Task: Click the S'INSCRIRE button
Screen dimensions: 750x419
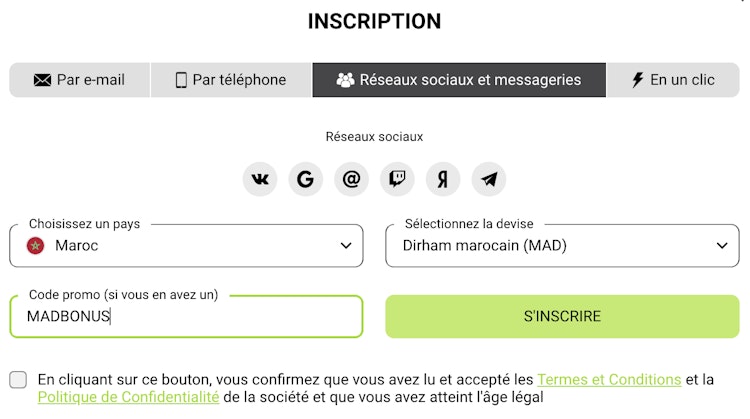Action: (562, 316)
